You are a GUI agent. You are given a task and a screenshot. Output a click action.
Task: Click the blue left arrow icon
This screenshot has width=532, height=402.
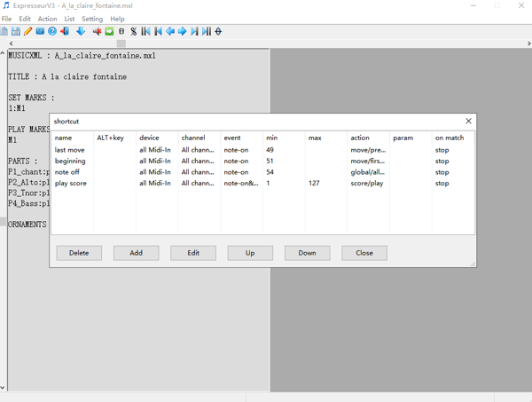170,31
